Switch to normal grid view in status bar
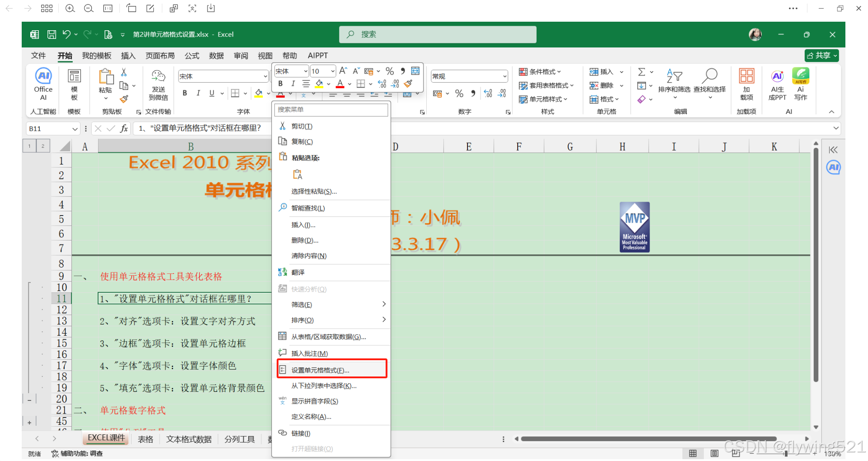This screenshot has height=461, width=868. coord(693,453)
